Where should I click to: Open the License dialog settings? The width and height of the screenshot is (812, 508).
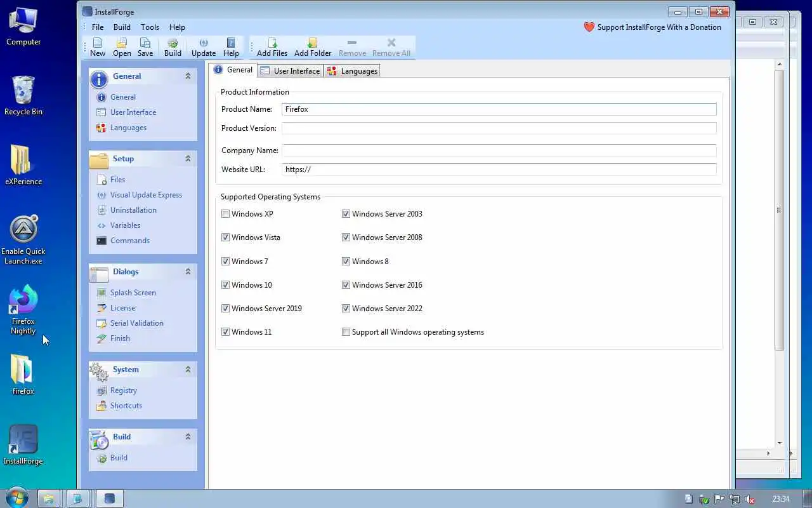(x=122, y=308)
